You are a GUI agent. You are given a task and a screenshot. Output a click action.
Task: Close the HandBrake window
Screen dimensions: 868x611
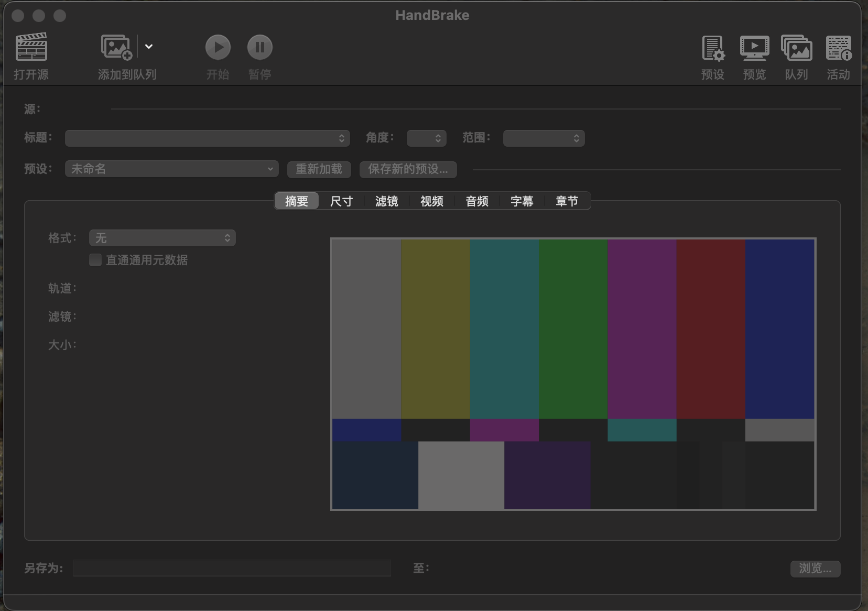pos(18,16)
